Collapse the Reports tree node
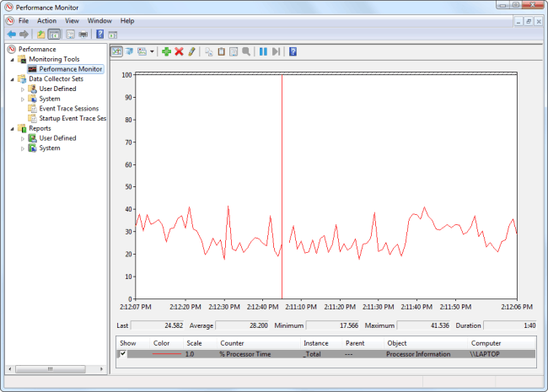The image size is (548, 392). point(13,128)
